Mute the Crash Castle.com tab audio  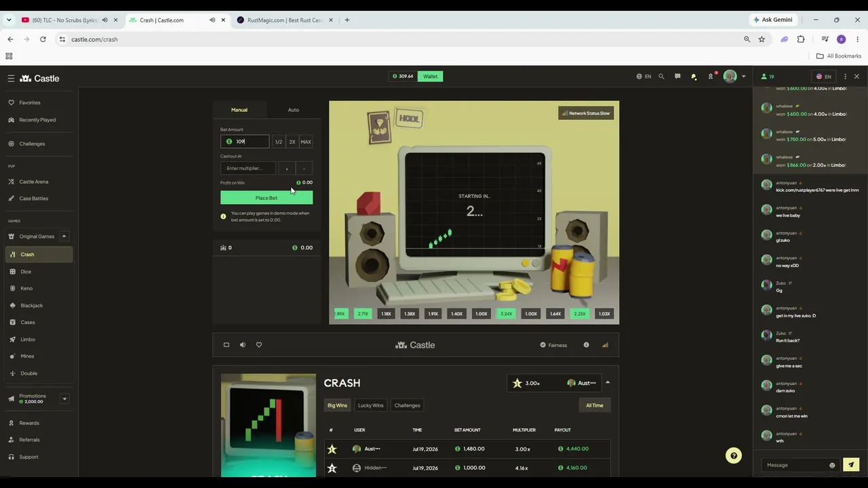pyautogui.click(x=212, y=20)
